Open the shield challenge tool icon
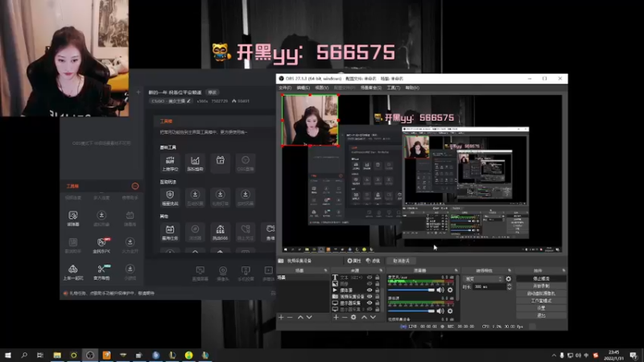The image size is (644, 362). pyautogui.click(x=170, y=197)
